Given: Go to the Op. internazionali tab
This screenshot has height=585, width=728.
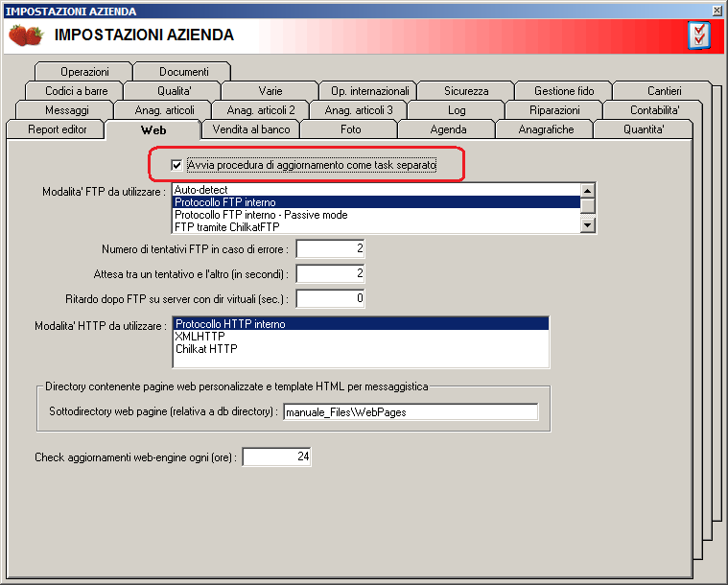Looking at the screenshot, I should click(x=369, y=91).
